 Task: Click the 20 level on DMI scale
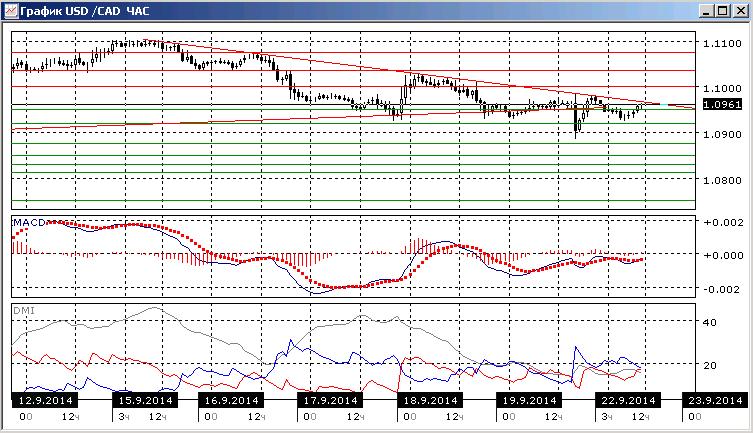[710, 365]
